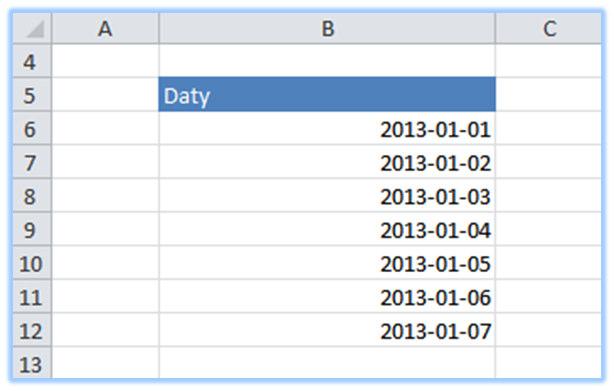This screenshot has width=614, height=391.
Task: Select row 5 header
Action: pyautogui.click(x=32, y=94)
